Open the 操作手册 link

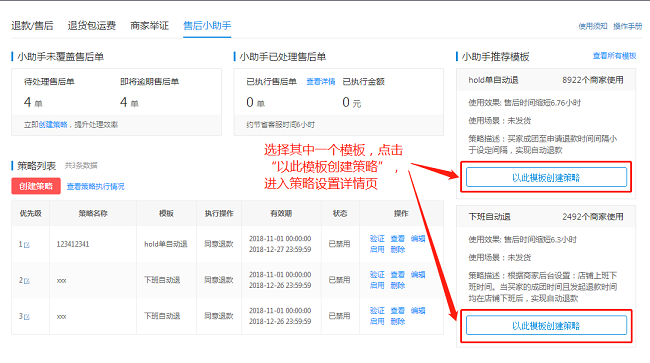click(628, 26)
